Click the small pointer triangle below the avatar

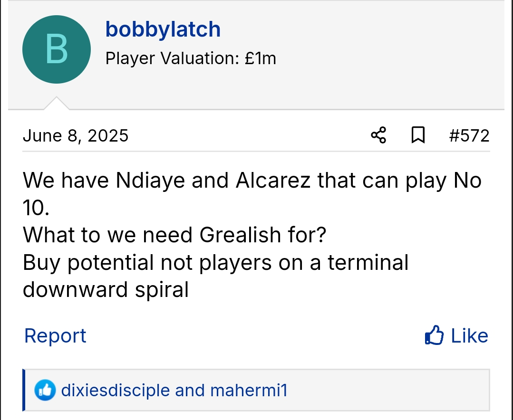(x=57, y=103)
